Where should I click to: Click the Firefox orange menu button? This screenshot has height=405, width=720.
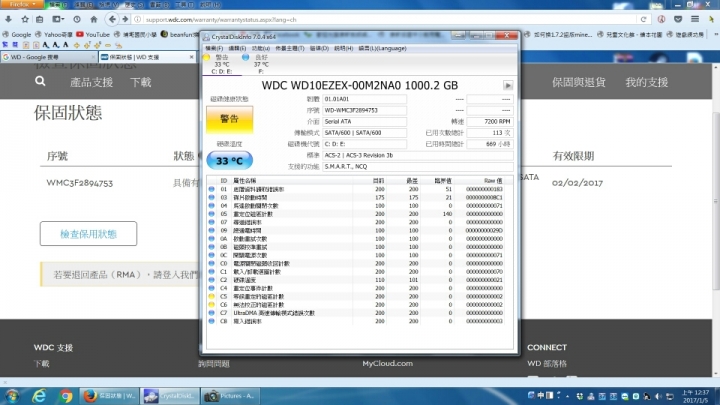click(x=22, y=4)
